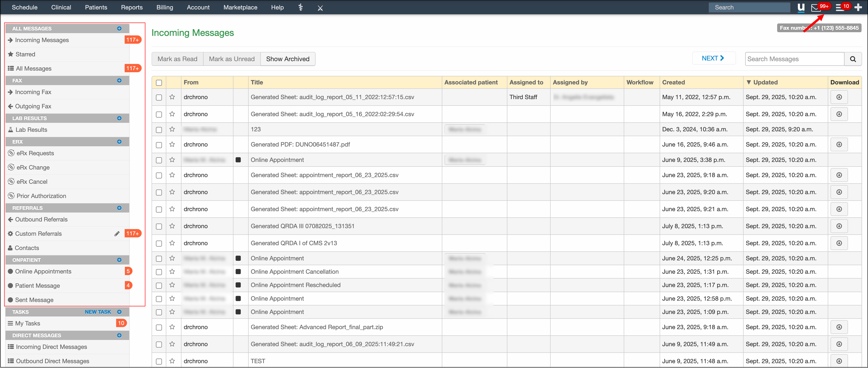
Task: Click the pencil edit icon beside Custom Referrals
Action: point(117,233)
